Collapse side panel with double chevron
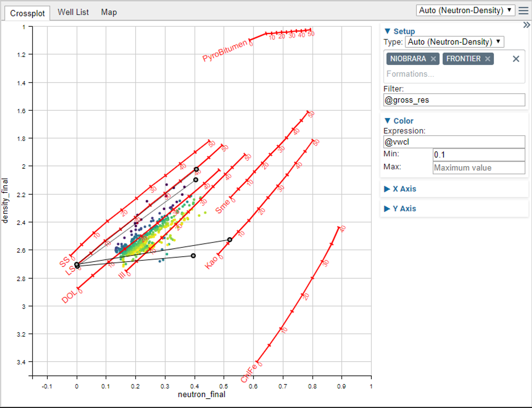 [x=526, y=25]
